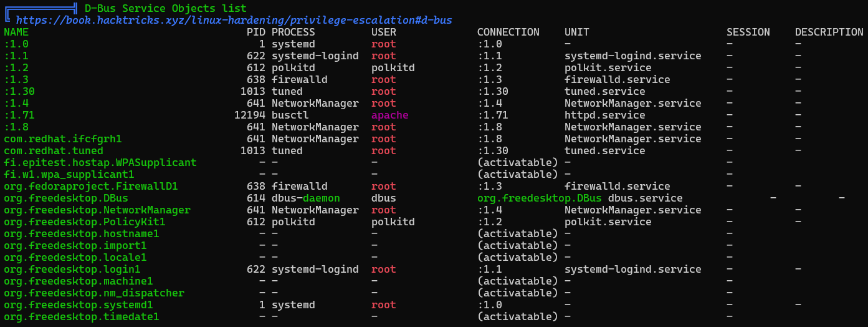Screen dimensions: 868x327
Task: Select fi.epitest.hostap.WPASupplicant entry
Action: (100, 162)
